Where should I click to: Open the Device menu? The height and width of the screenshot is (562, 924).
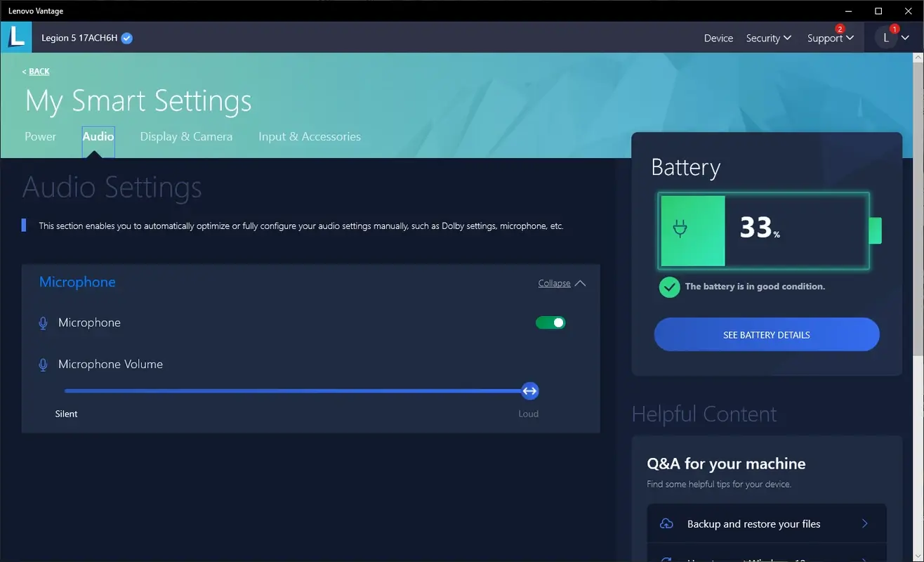tap(718, 38)
